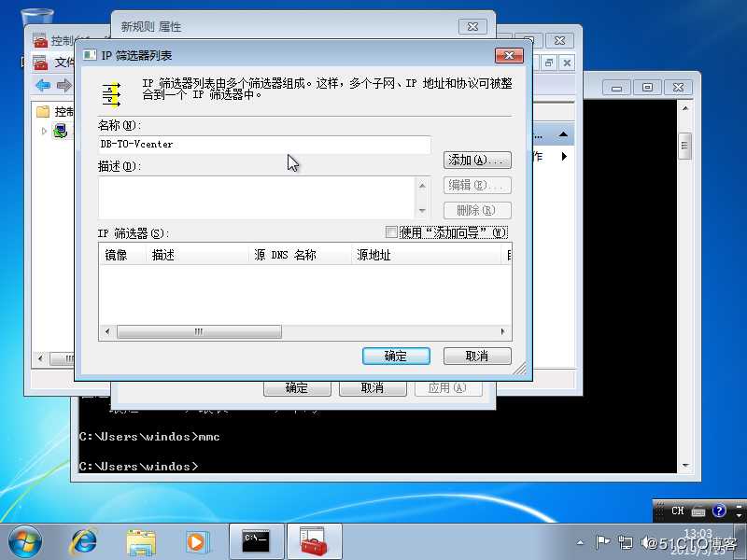Click the Action Center flag tray icon
This screenshot has height=560, width=747.
point(602,542)
